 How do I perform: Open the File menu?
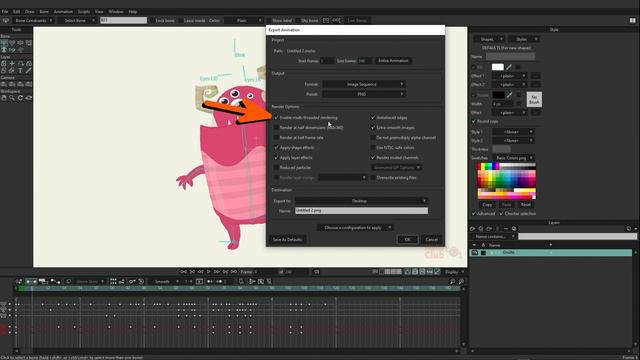[5, 11]
